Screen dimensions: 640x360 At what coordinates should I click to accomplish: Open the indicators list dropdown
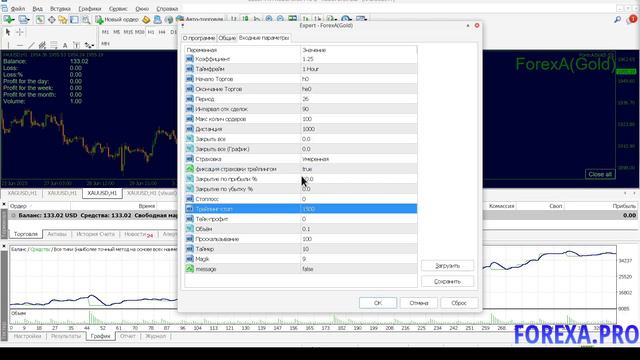pyautogui.click(x=331, y=19)
